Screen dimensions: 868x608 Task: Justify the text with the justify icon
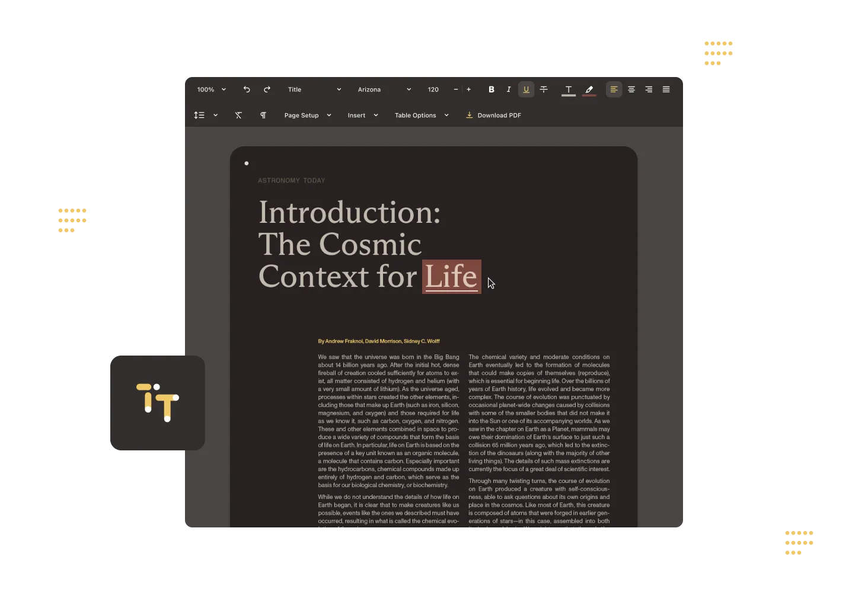click(x=666, y=89)
